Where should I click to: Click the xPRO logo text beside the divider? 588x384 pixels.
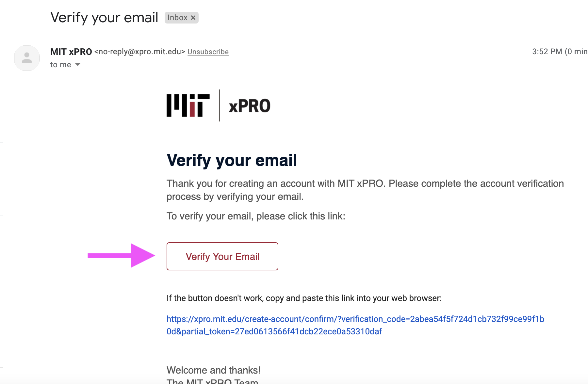(250, 106)
